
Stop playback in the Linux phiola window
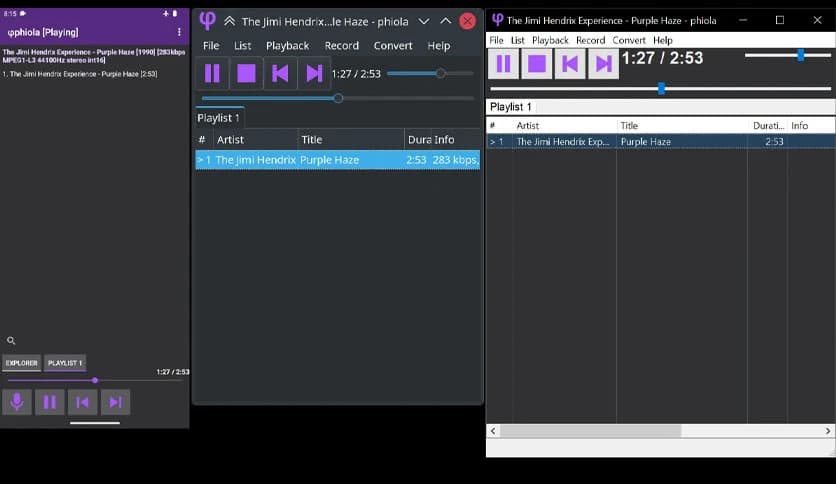246,73
